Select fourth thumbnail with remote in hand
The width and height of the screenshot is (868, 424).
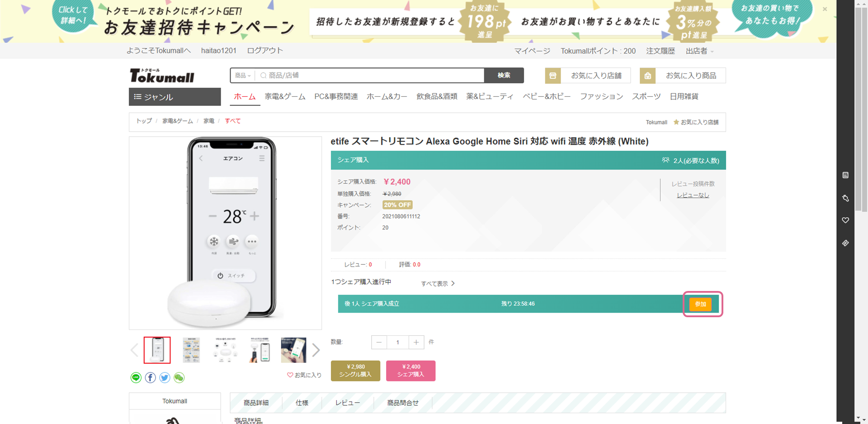click(259, 350)
